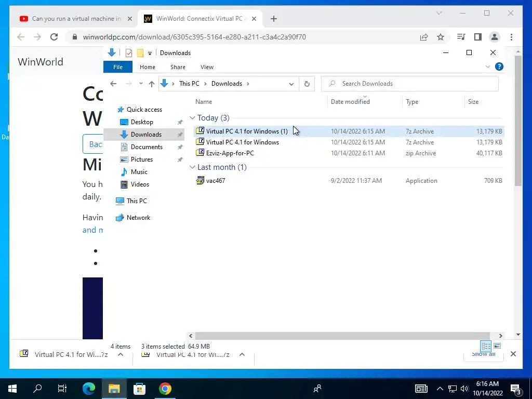Sort files by the Size column
Viewport: 532px width, 399px height.
[473, 102]
